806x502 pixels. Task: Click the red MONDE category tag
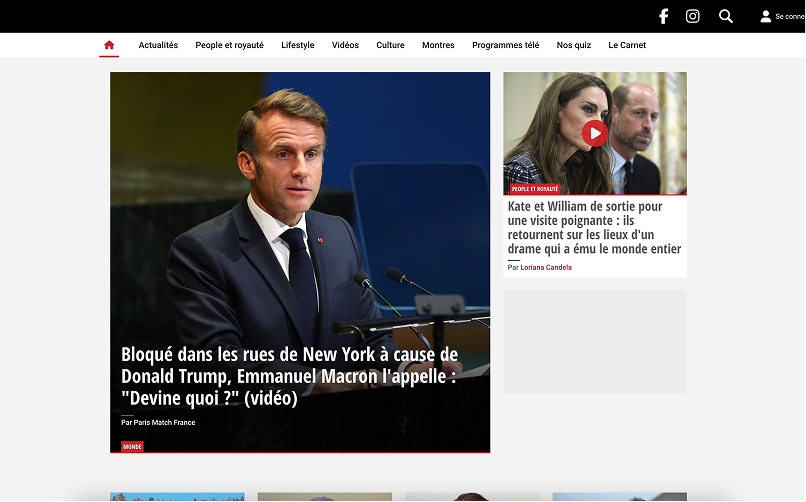coord(132,447)
